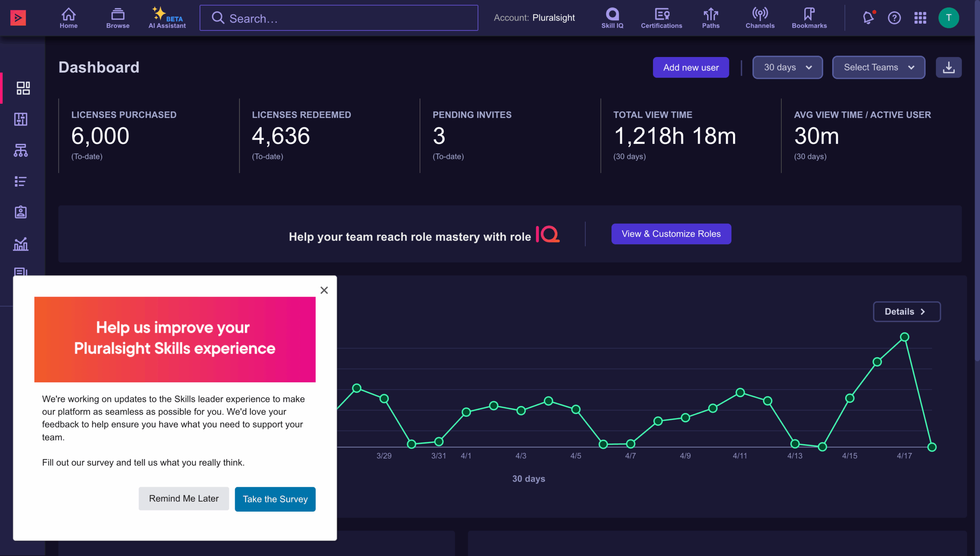The height and width of the screenshot is (556, 980).
Task: Close the survey popup
Action: tap(324, 290)
